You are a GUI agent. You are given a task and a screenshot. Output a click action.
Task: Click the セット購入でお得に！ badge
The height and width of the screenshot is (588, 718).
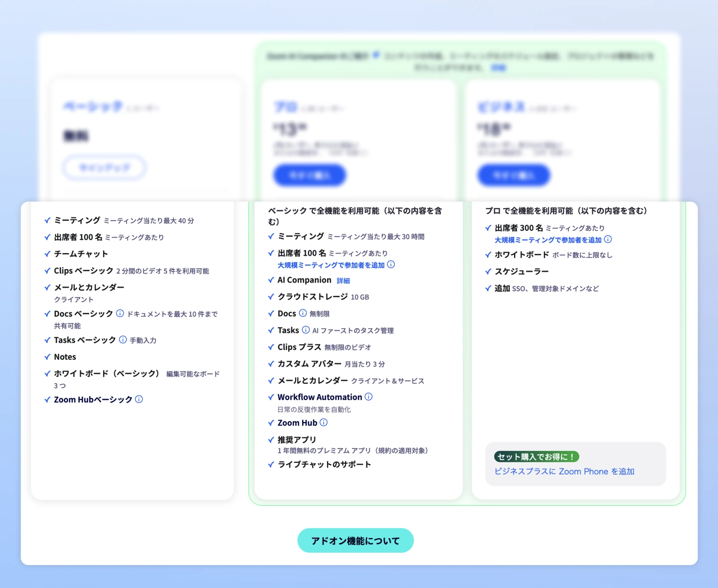tap(536, 456)
